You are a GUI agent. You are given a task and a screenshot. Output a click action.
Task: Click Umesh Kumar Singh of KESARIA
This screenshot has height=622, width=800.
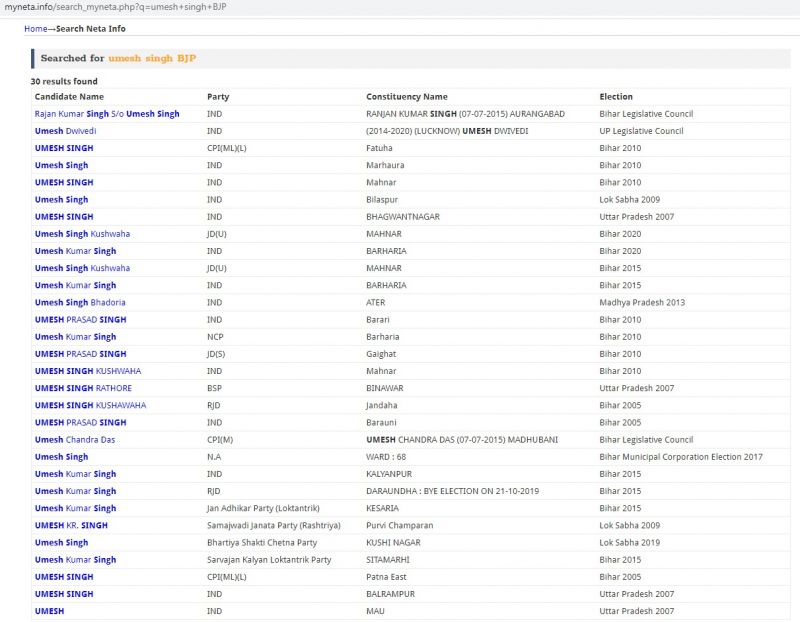[75, 508]
